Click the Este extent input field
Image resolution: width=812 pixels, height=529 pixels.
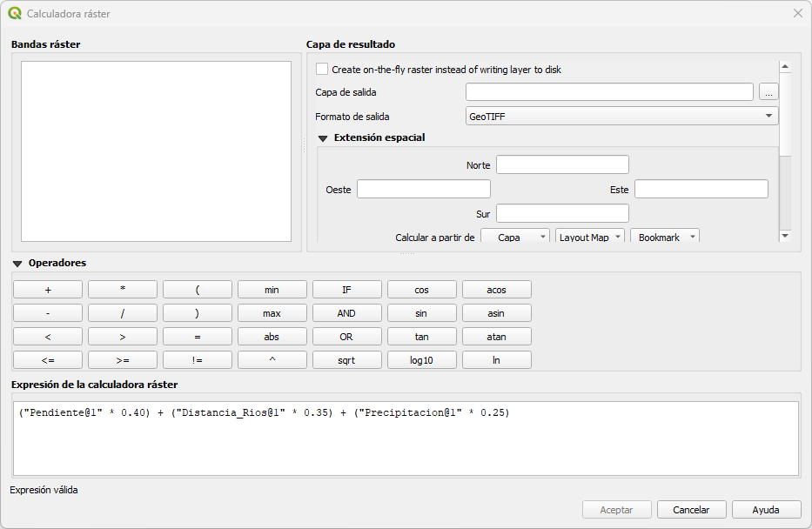pos(701,189)
